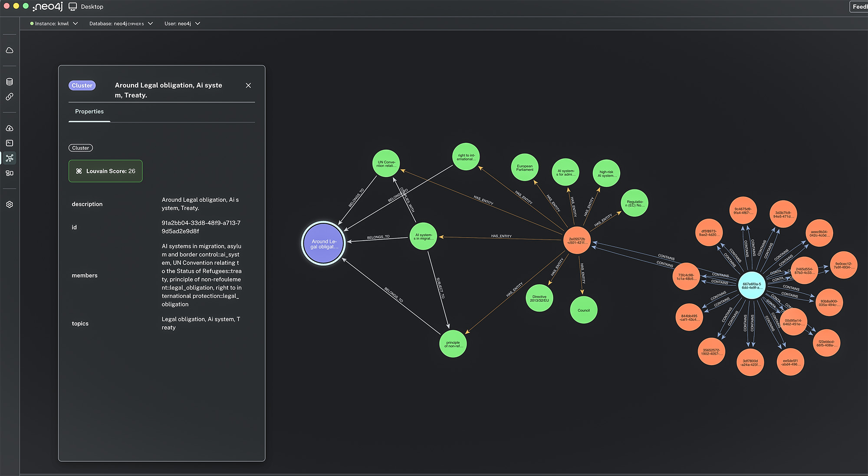Click the chain link connection icon
This screenshot has height=476, width=868.
click(10, 97)
